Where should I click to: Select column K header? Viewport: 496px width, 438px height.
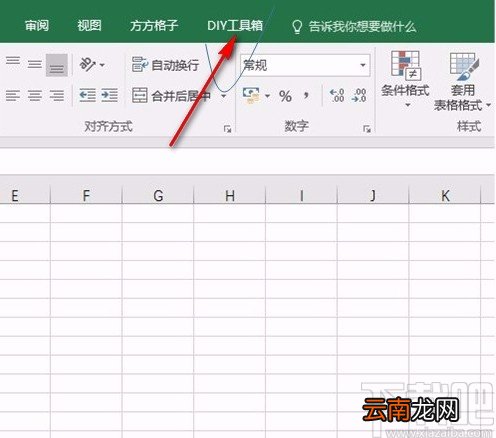(445, 196)
